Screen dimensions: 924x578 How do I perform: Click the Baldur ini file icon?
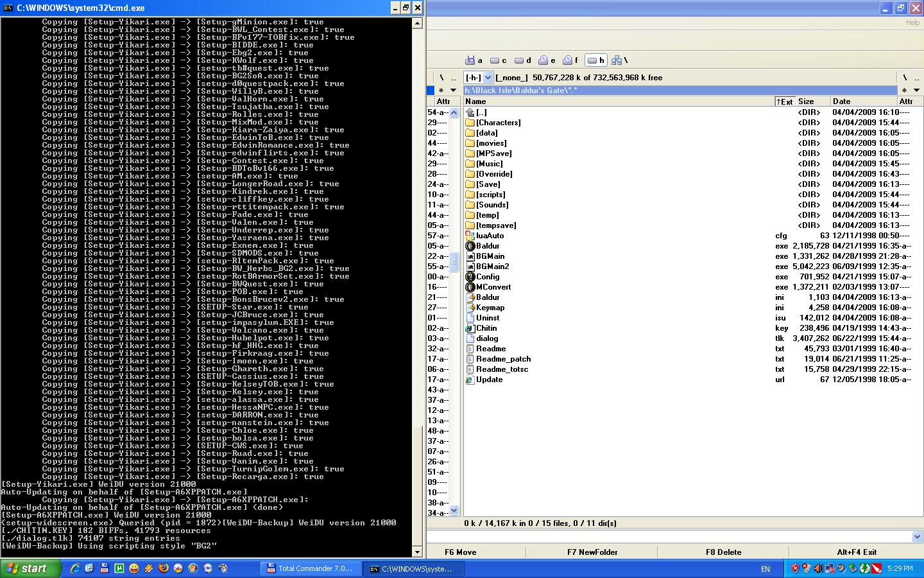(x=470, y=297)
